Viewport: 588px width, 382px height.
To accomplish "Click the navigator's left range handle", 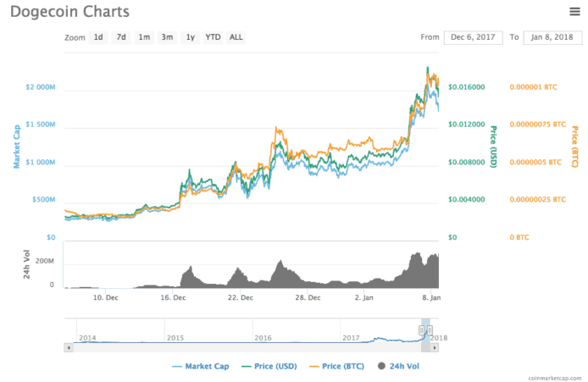I will pyautogui.click(x=422, y=330).
